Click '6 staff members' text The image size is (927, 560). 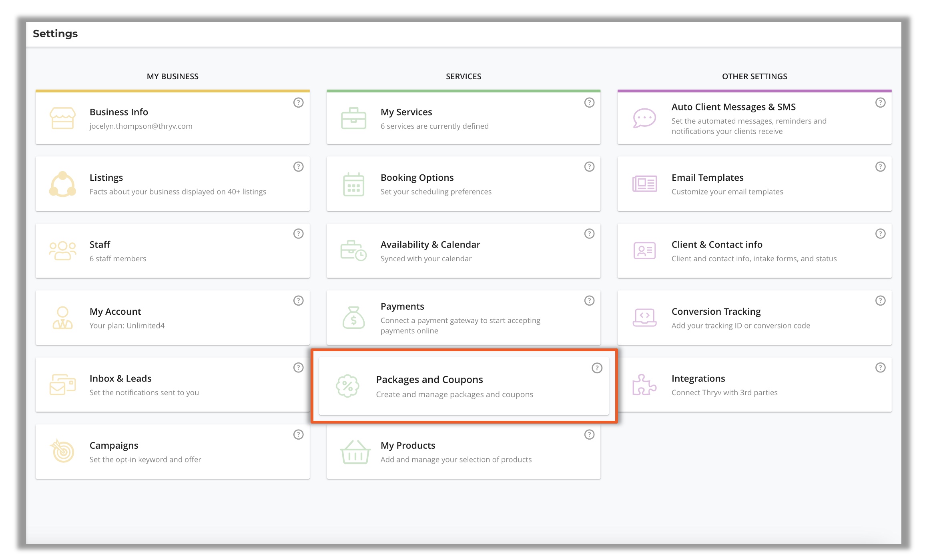coord(118,259)
